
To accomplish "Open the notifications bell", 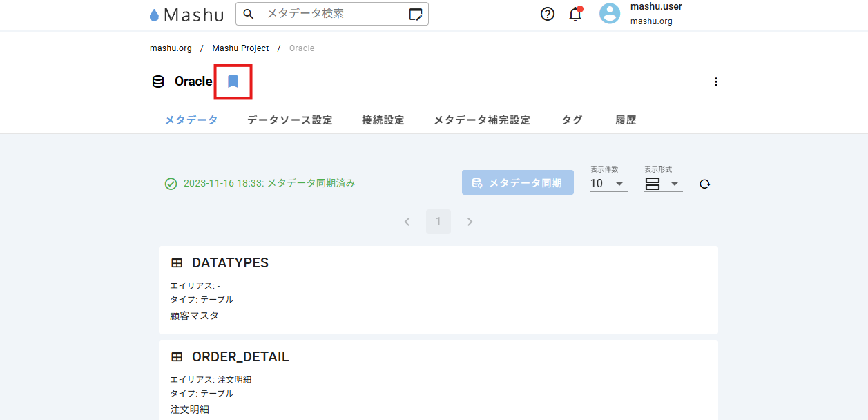I will point(575,14).
